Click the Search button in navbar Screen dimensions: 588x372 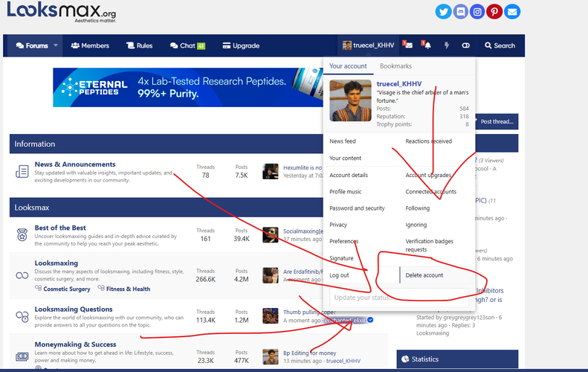(500, 45)
